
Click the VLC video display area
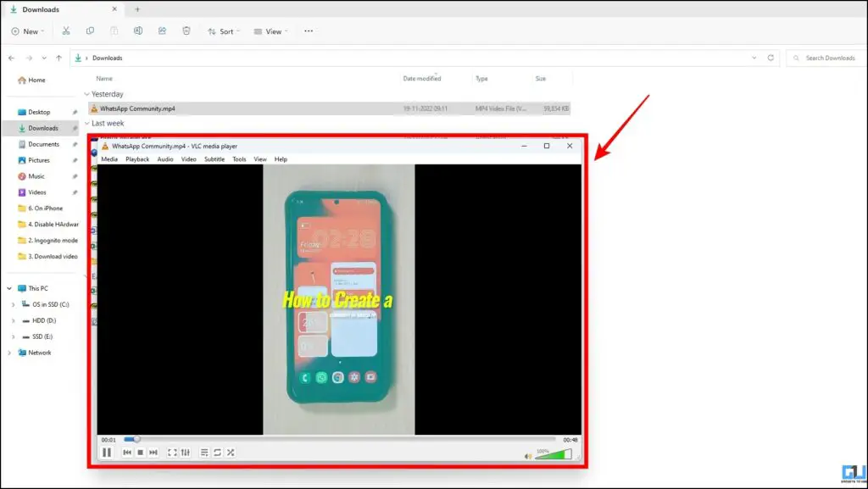click(x=339, y=299)
